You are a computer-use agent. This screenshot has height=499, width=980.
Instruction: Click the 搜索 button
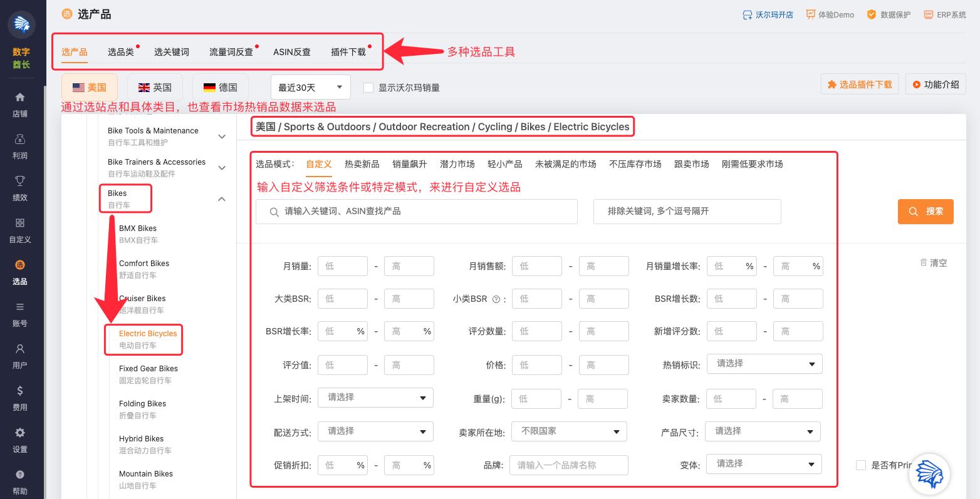[x=925, y=211]
